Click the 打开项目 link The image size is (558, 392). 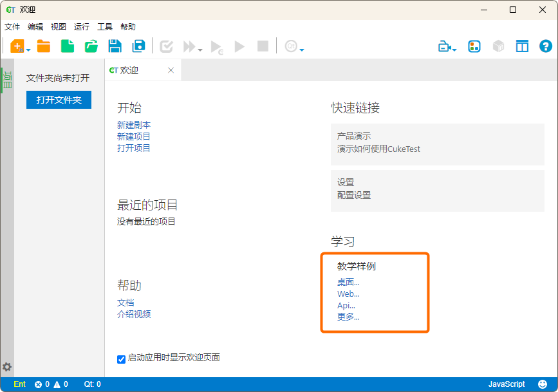click(134, 148)
